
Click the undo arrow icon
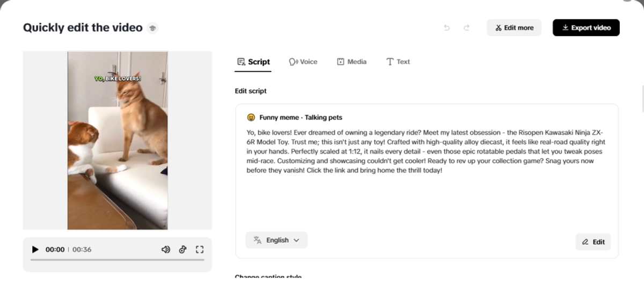447,28
